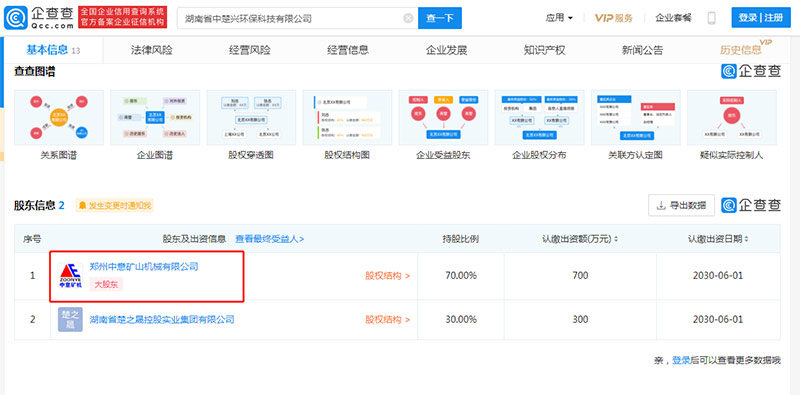Click the 查一下 search button

pos(440,18)
